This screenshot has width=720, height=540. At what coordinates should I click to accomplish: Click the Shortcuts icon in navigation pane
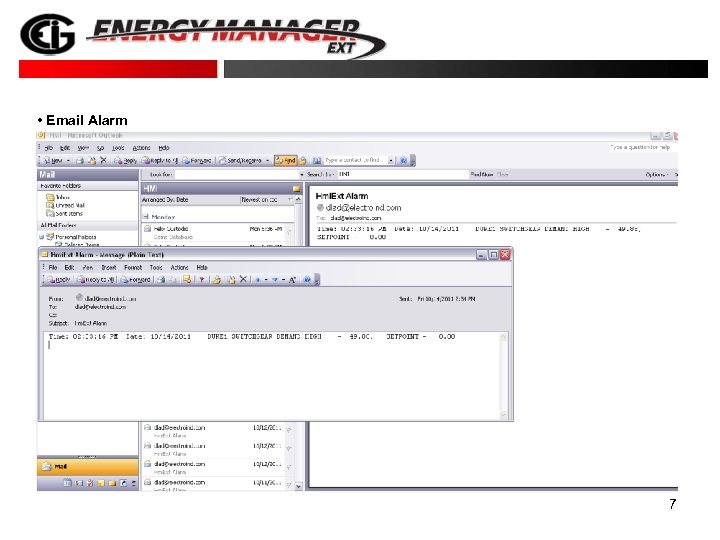(123, 483)
